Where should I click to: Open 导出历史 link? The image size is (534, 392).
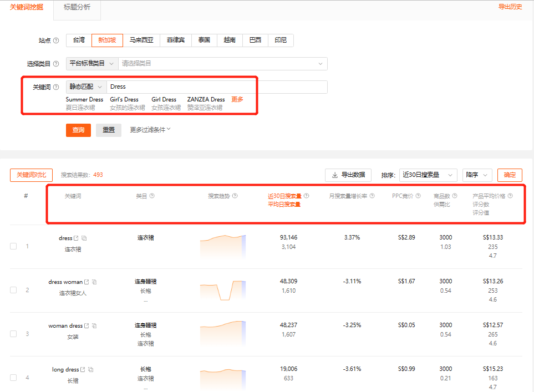[x=510, y=7]
